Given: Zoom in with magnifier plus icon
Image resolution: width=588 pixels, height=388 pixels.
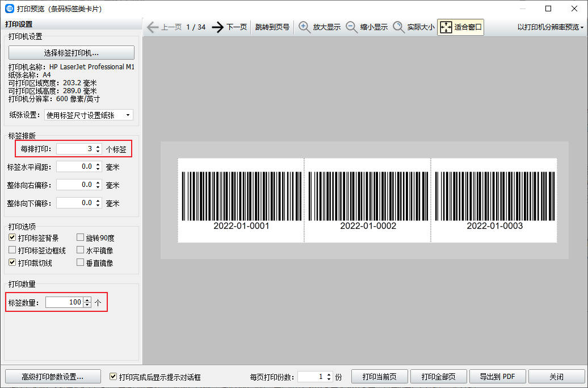Looking at the screenshot, I should click(304, 27).
